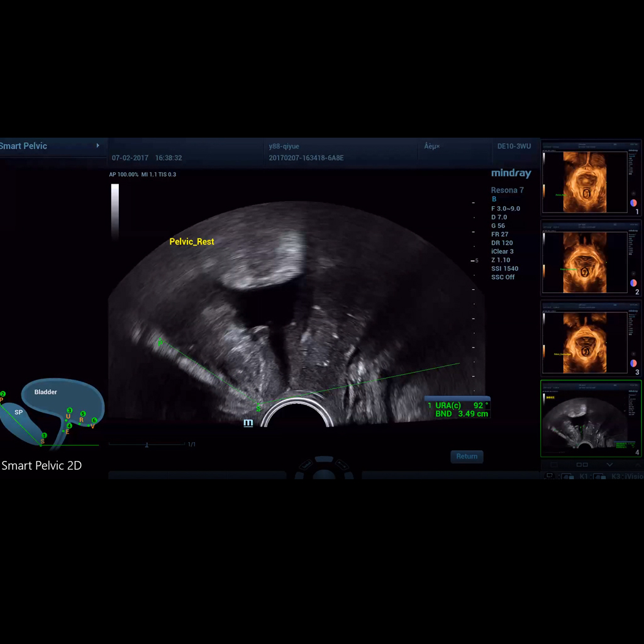Expand the panel using the up chevron
The image size is (644, 644).
636,465
